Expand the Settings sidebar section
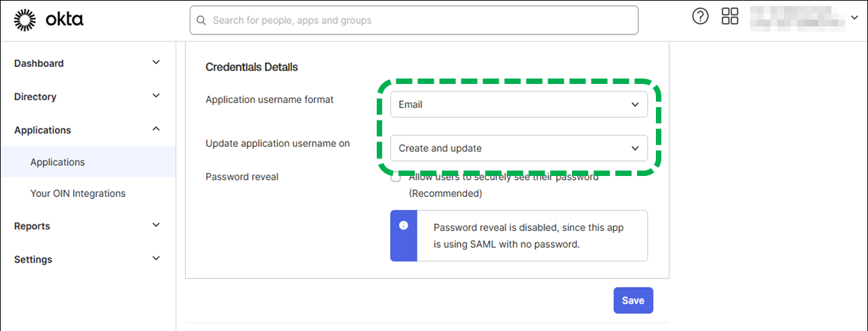868x331 pixels. (x=156, y=259)
